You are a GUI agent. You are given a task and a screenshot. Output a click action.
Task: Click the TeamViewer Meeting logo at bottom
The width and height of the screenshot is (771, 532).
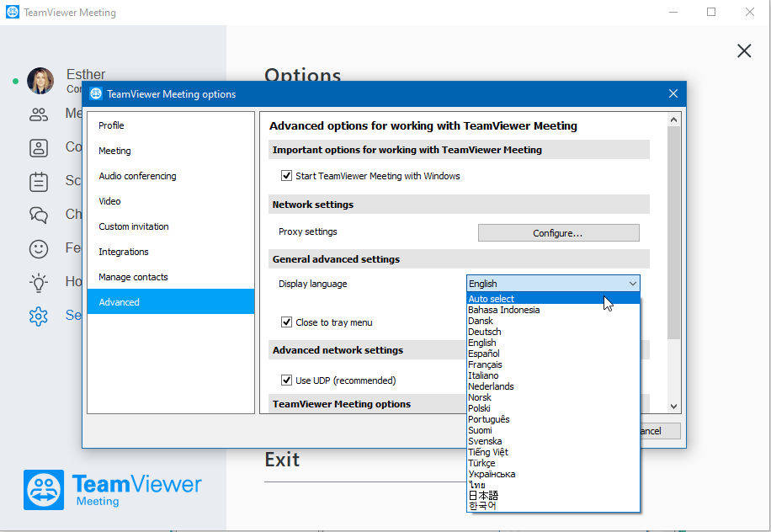pyautogui.click(x=113, y=489)
